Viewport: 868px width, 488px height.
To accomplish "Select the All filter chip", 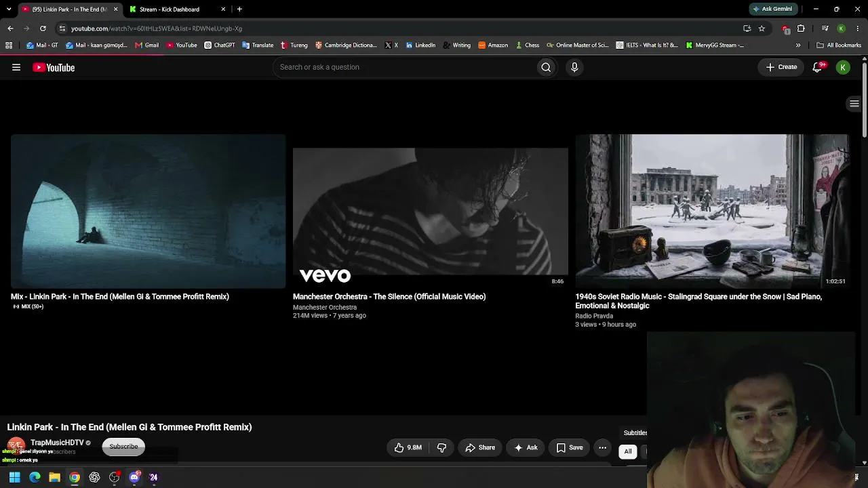I will 628,451.
